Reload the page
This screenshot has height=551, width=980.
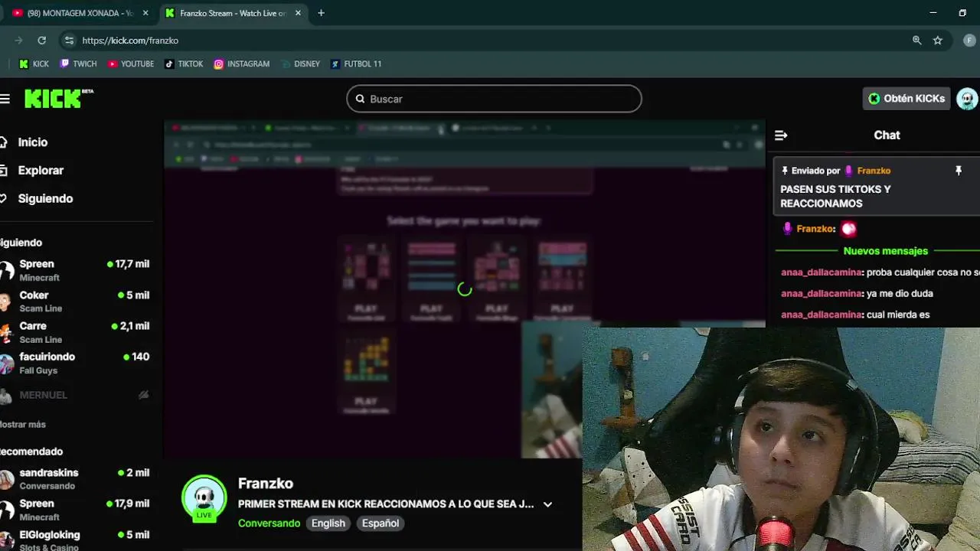41,41
